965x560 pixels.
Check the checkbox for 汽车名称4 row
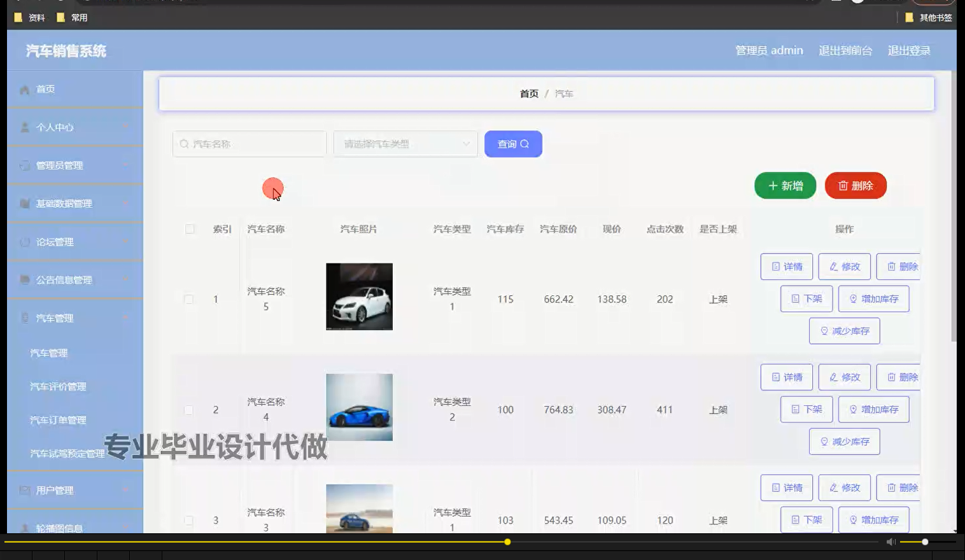(x=188, y=409)
